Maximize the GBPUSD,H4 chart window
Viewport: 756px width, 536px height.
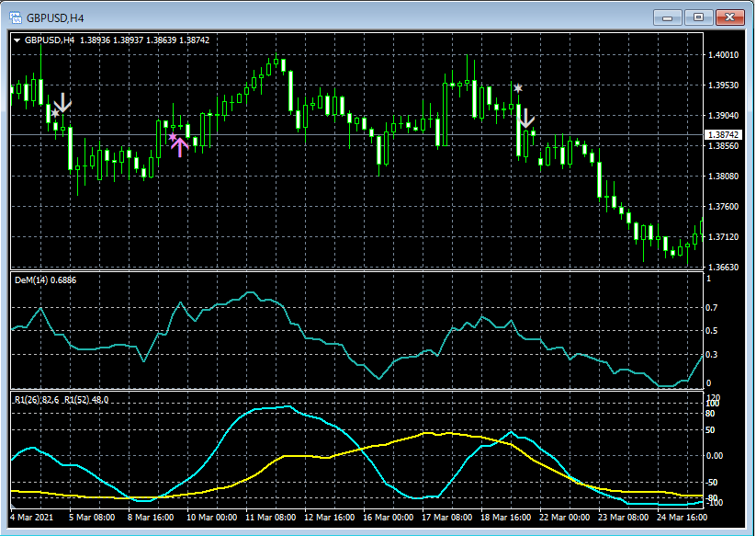[699, 17]
